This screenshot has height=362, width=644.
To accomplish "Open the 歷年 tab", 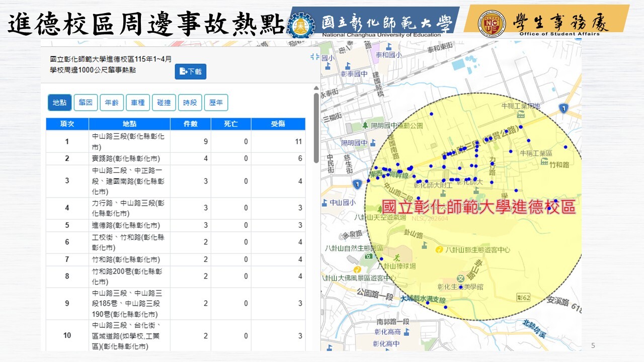I will (x=216, y=103).
